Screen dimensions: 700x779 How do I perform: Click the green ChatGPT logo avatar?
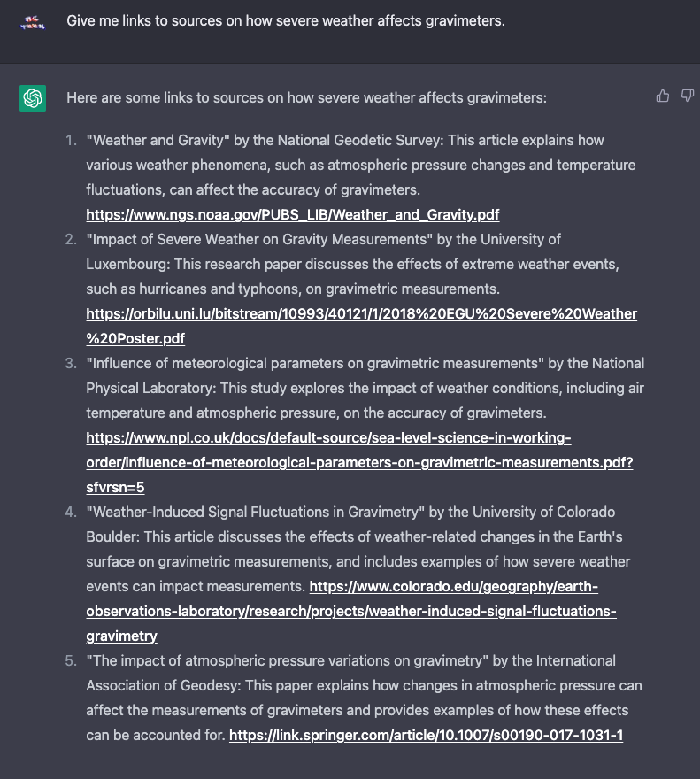tap(34, 98)
